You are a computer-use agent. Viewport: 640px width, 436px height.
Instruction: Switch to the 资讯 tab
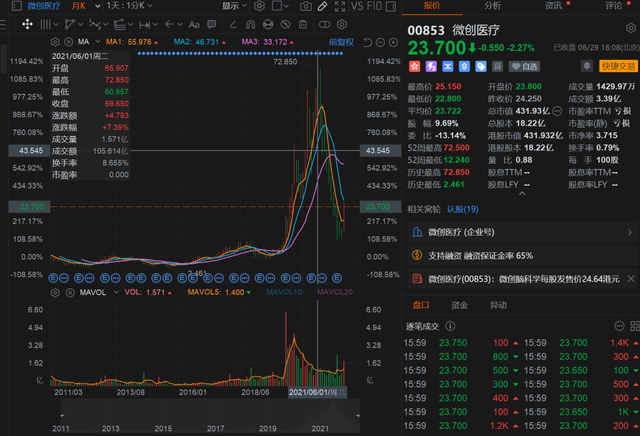tap(553, 6)
